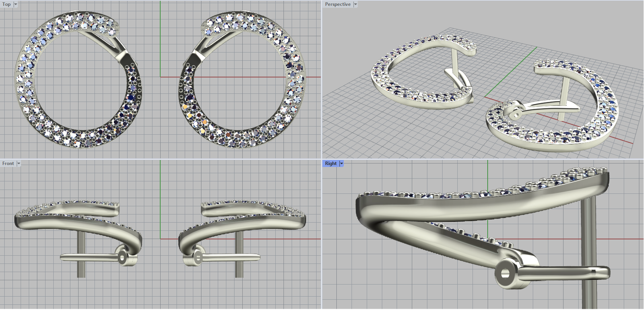Open the Front viewport dropdown arrow
Screen dimensions: 644x311
(x=19, y=164)
